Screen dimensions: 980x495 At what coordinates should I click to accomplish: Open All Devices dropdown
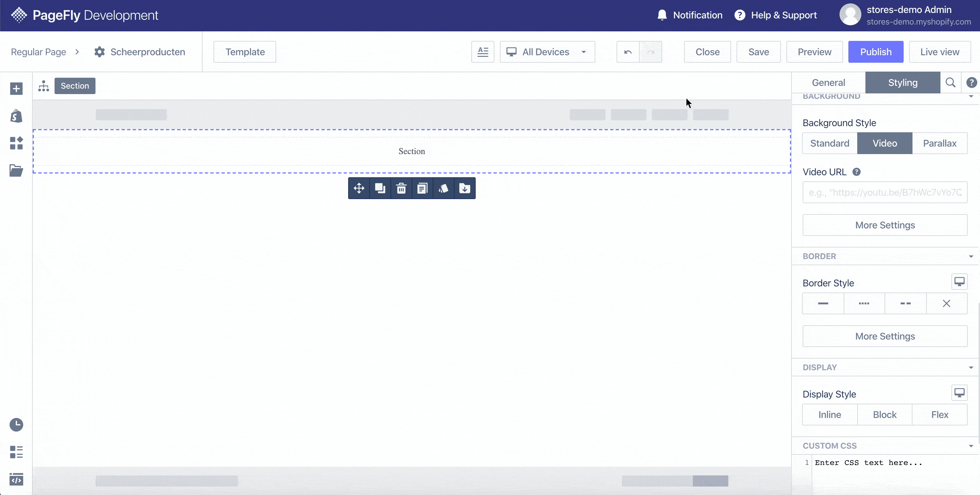coord(547,52)
